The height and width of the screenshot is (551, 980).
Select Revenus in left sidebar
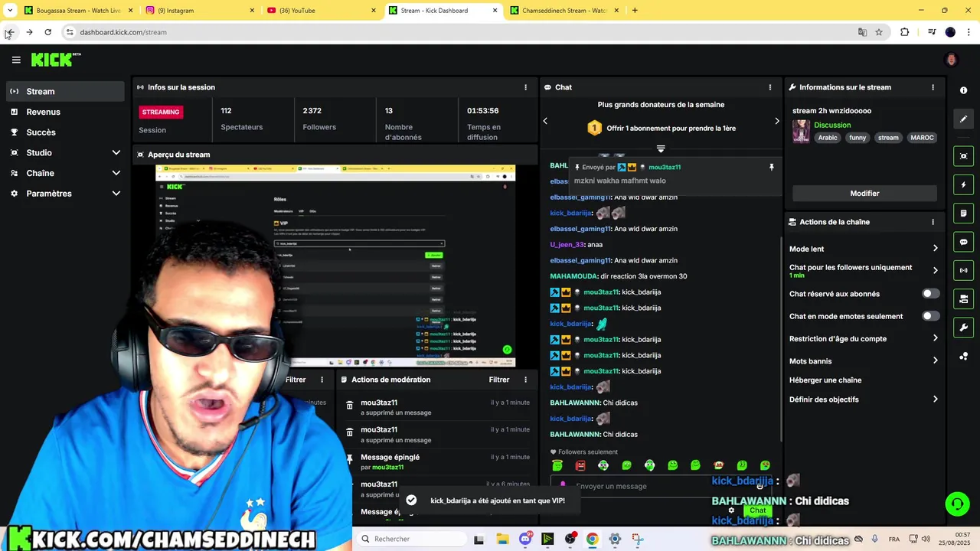(x=65, y=112)
